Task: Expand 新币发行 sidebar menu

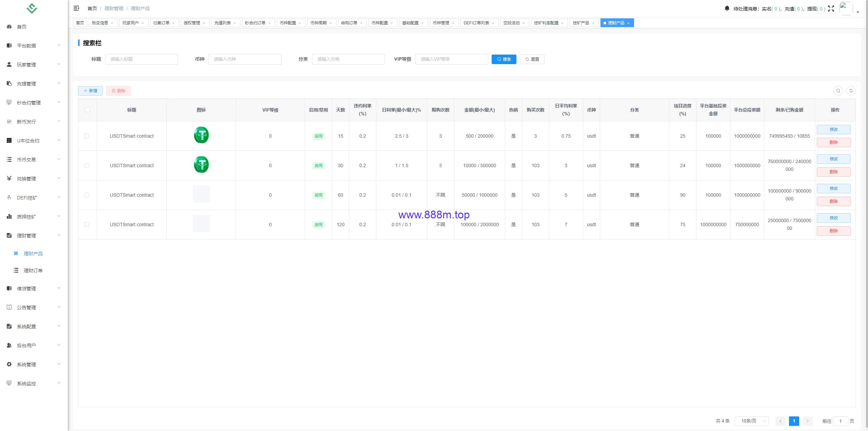Action: (x=34, y=121)
